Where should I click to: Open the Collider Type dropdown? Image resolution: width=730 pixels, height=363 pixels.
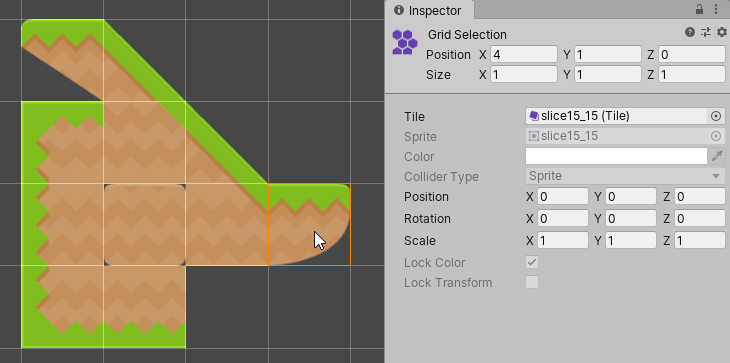coord(625,176)
